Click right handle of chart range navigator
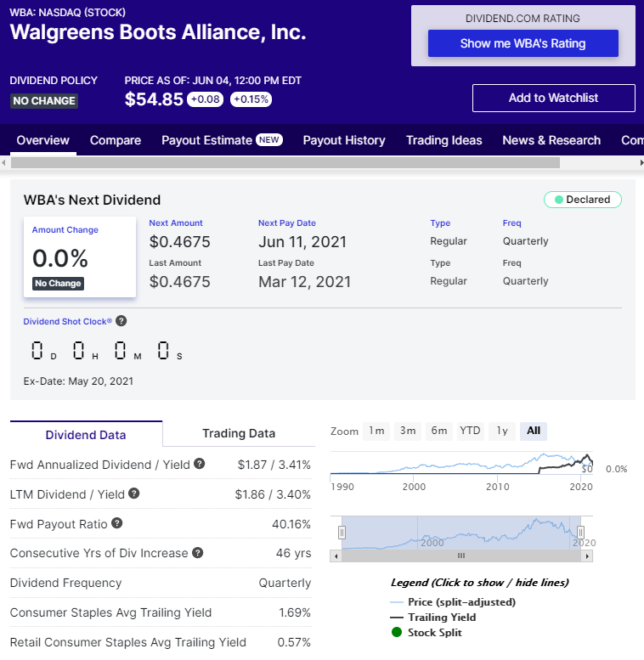 (x=580, y=533)
